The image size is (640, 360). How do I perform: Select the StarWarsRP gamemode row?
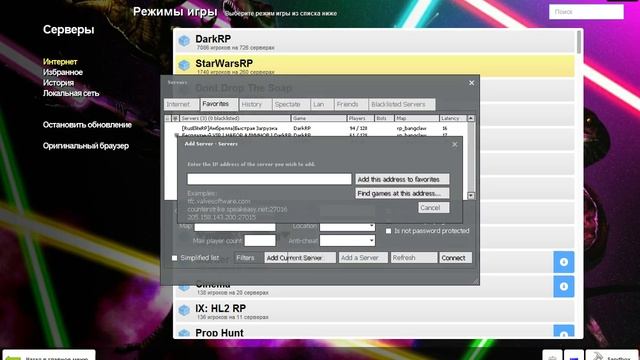[x=374, y=65]
